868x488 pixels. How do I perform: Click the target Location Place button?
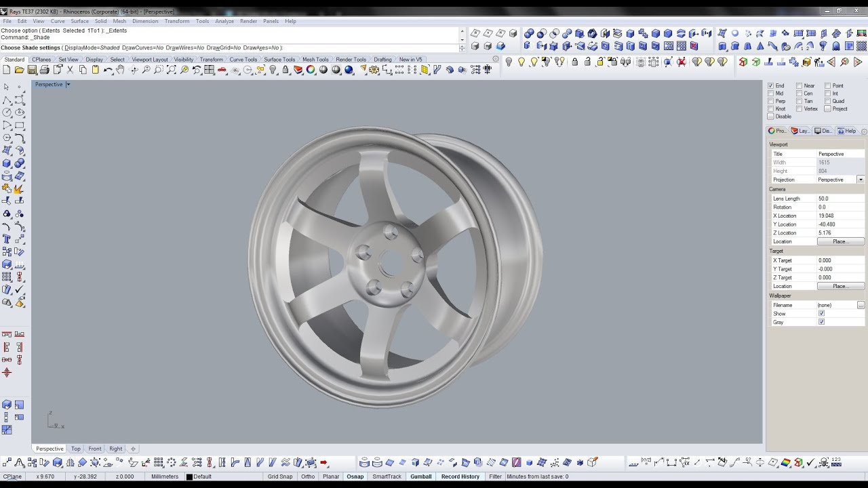click(x=840, y=286)
